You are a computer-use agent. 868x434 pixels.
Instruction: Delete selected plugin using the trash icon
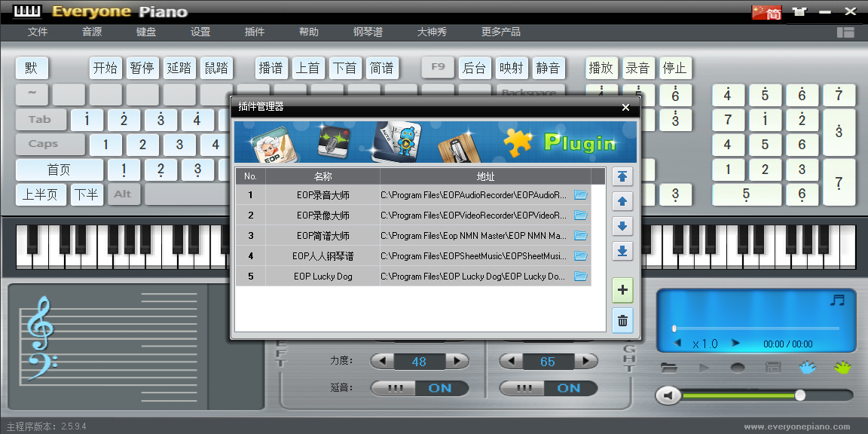tap(622, 320)
